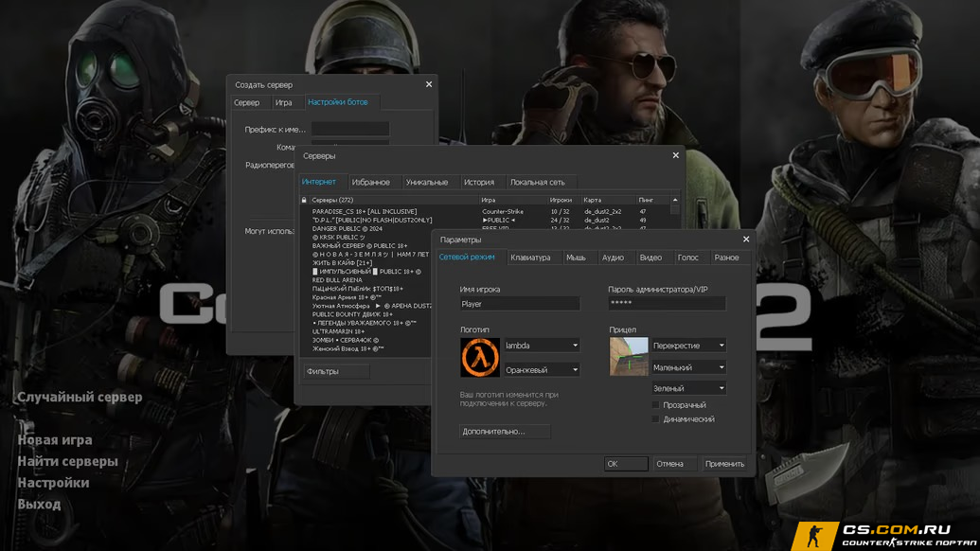Sort by the Игроки column header
This screenshot has width=980, height=551.
[563, 200]
